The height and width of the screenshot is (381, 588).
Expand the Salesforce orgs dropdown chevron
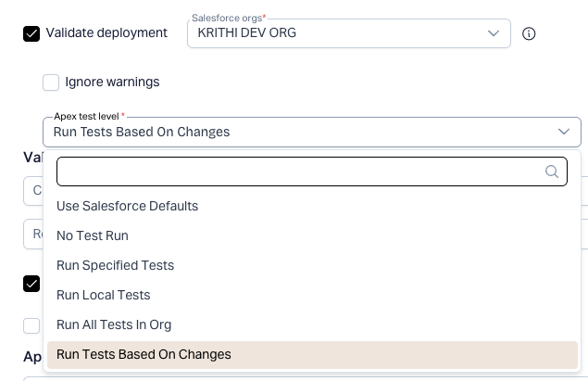(x=494, y=33)
